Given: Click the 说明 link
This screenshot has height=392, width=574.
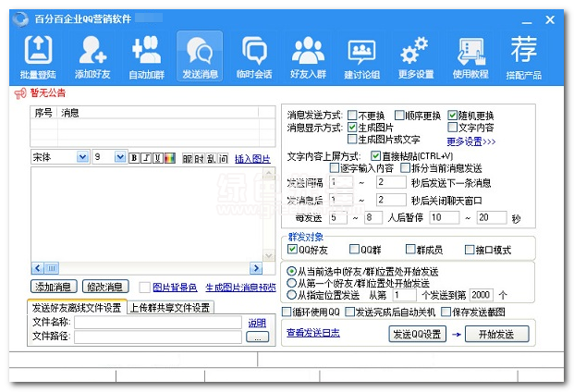Looking at the screenshot, I should 257,323.
